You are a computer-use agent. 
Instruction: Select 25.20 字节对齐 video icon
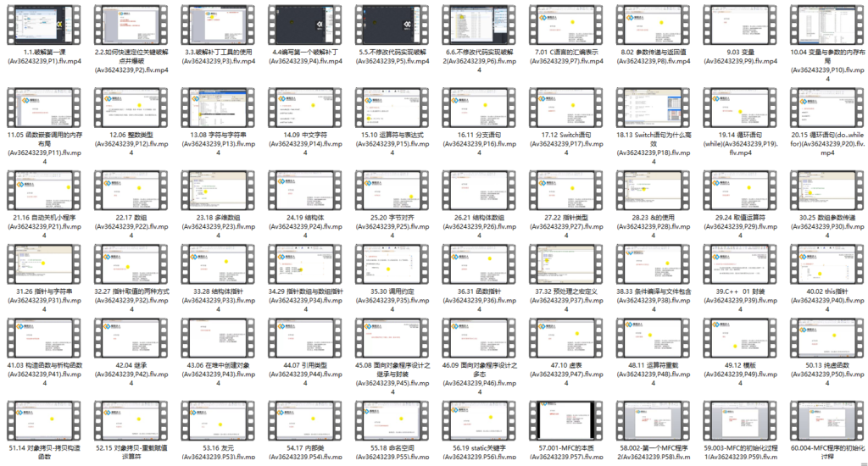pyautogui.click(x=392, y=191)
